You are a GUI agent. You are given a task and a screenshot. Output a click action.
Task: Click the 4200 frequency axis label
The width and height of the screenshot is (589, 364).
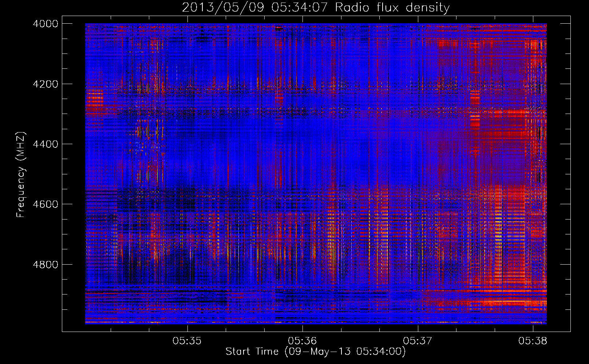tap(46, 84)
